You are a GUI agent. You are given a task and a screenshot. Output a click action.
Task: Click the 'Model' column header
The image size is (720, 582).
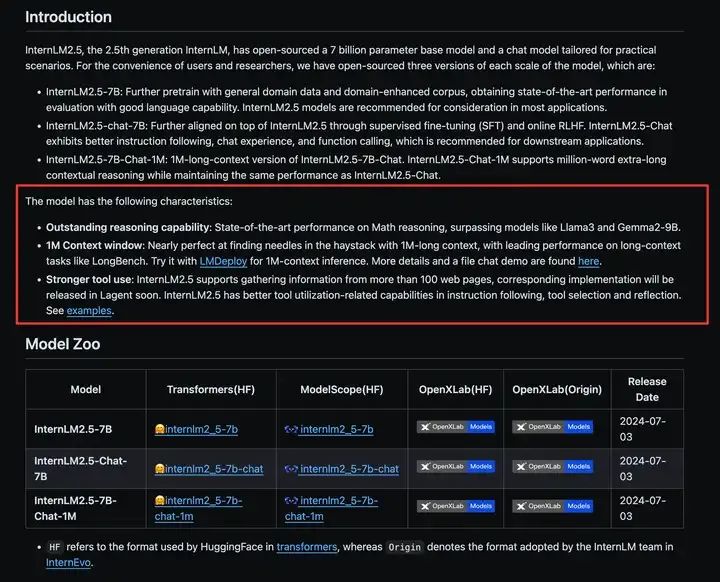(86, 390)
